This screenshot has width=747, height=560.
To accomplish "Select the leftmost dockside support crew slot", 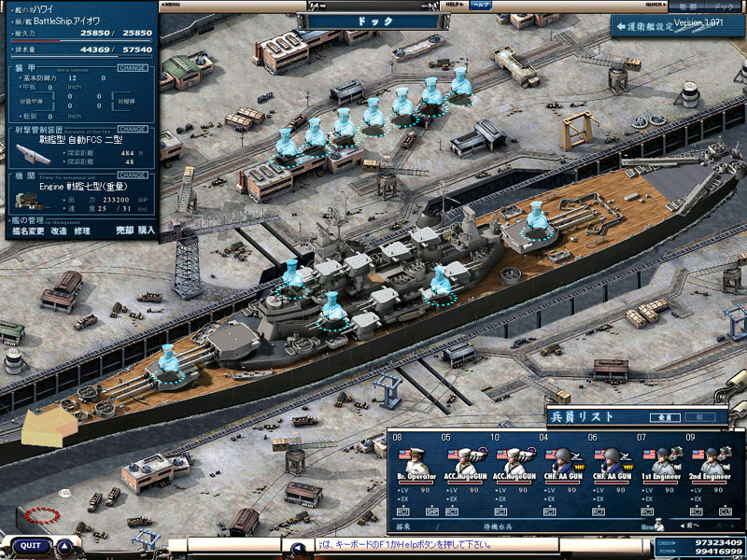I will click(286, 148).
